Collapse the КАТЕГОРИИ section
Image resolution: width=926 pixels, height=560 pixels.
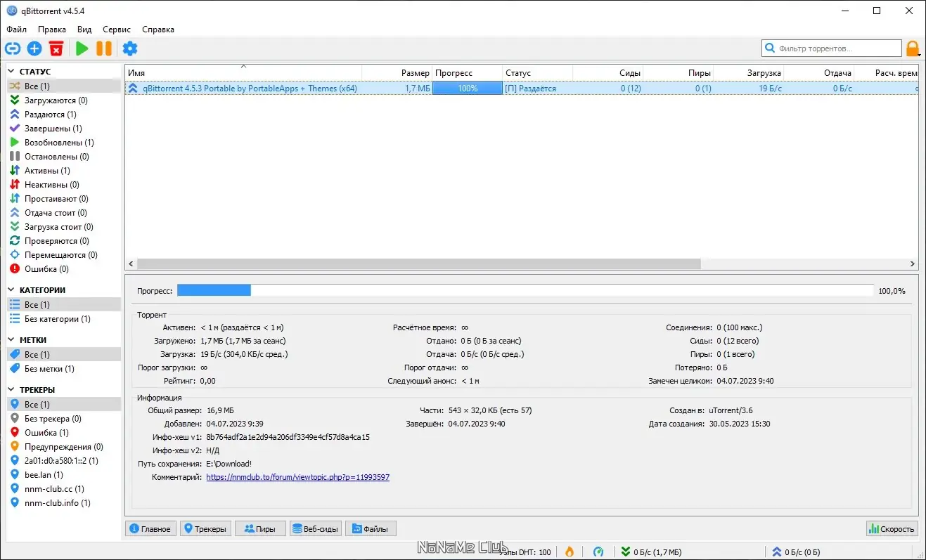11,290
